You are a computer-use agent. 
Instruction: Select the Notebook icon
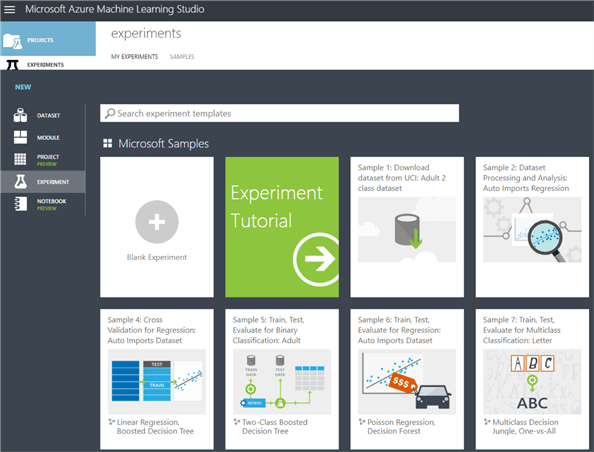coord(20,204)
